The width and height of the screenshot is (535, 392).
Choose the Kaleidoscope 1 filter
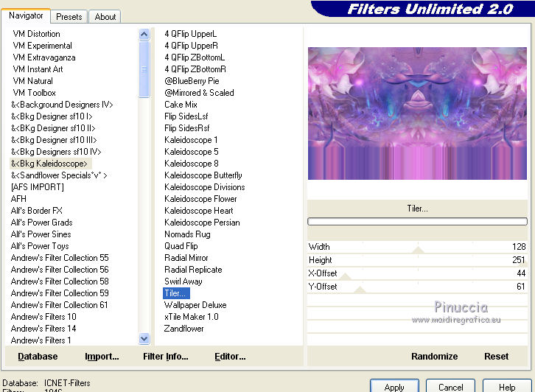click(191, 140)
